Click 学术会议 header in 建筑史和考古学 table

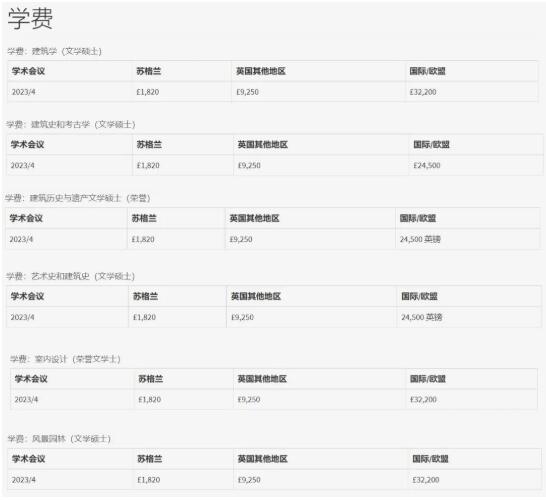pyautogui.click(x=28, y=144)
